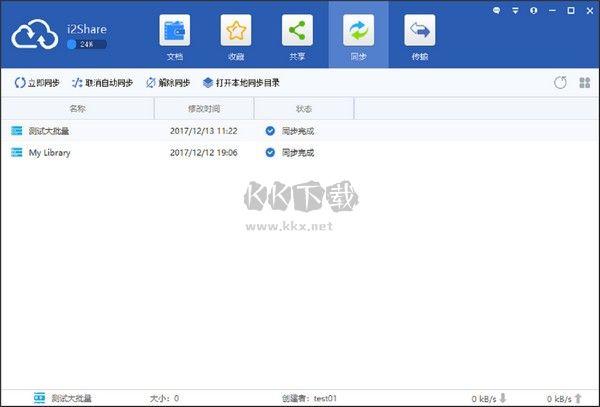Click the i2Share cloud logo
The width and height of the screenshot is (600, 407).
coord(36,35)
